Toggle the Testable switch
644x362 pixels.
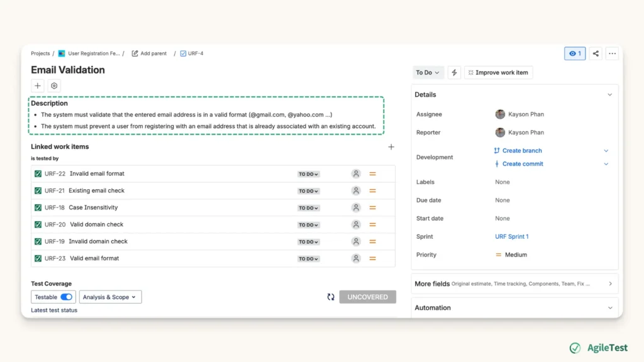pyautogui.click(x=66, y=297)
